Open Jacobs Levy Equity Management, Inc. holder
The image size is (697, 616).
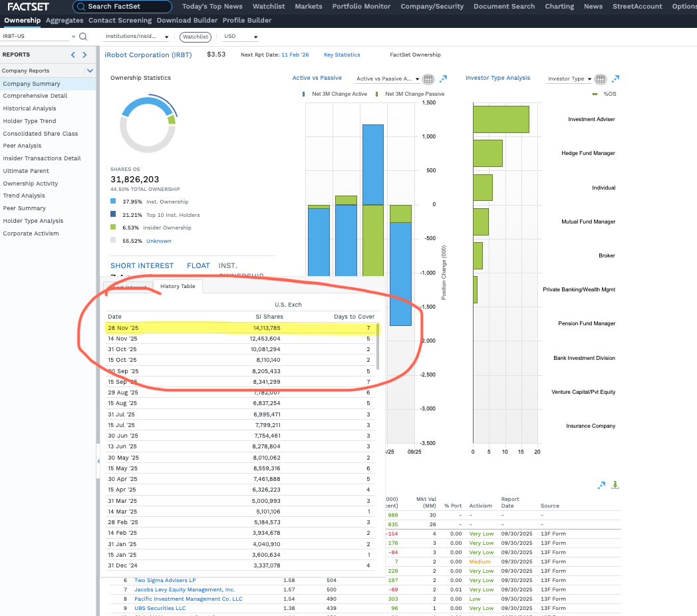point(184,590)
